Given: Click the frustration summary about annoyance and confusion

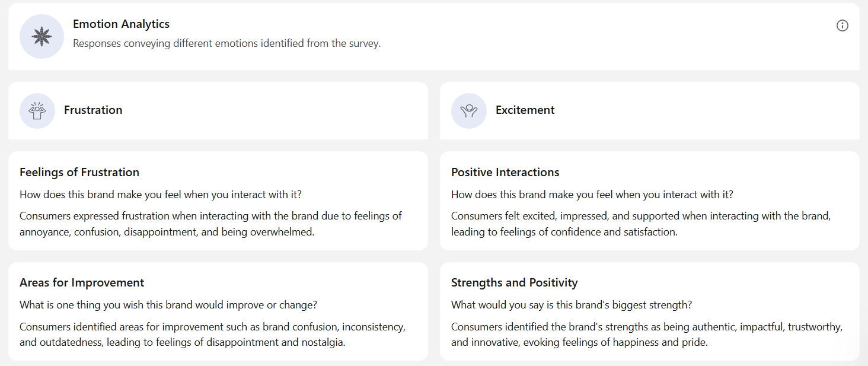Looking at the screenshot, I should 211,224.
